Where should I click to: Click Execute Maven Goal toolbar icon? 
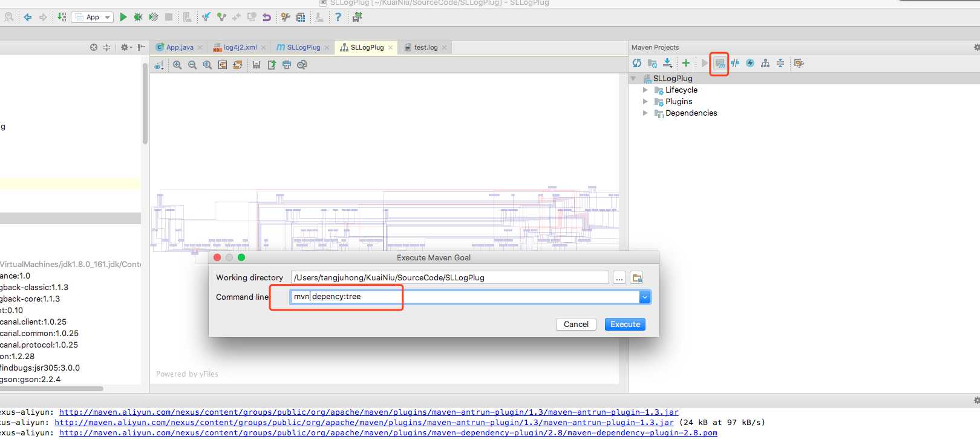click(x=719, y=63)
